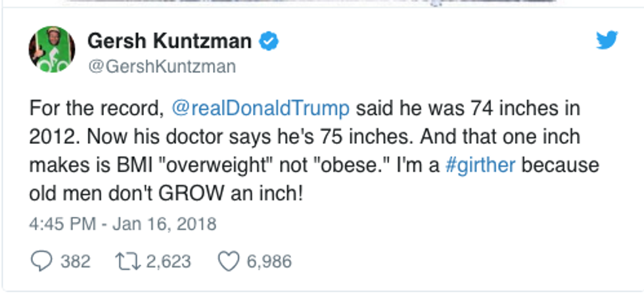Click the 6,986 likes count
Screen dimensions: 644x297
(269, 262)
